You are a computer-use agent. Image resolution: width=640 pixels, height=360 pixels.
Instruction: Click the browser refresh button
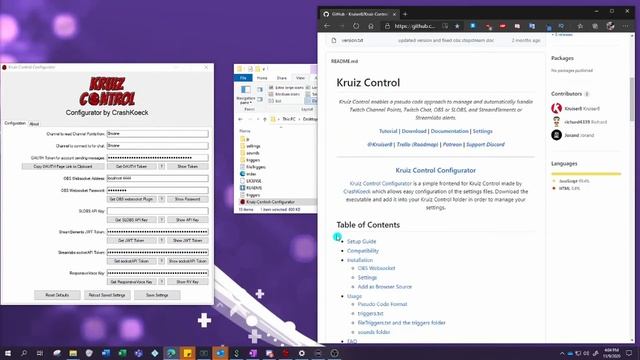356,26
